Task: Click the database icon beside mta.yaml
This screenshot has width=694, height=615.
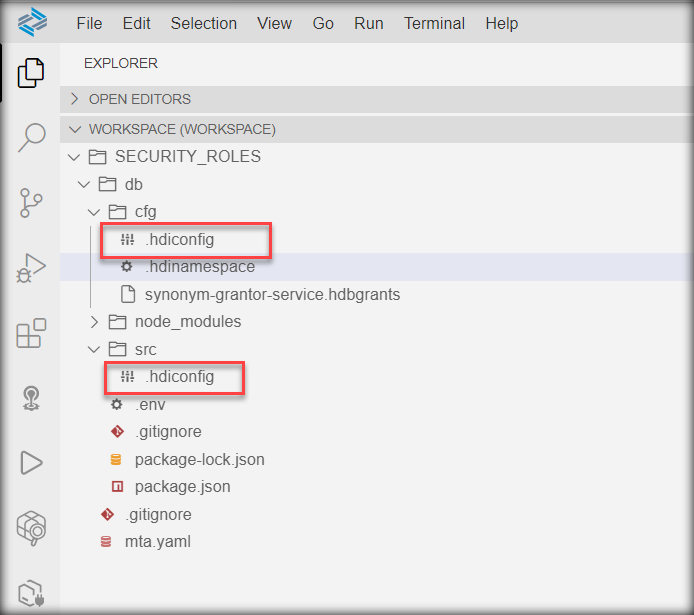Action: [106, 542]
